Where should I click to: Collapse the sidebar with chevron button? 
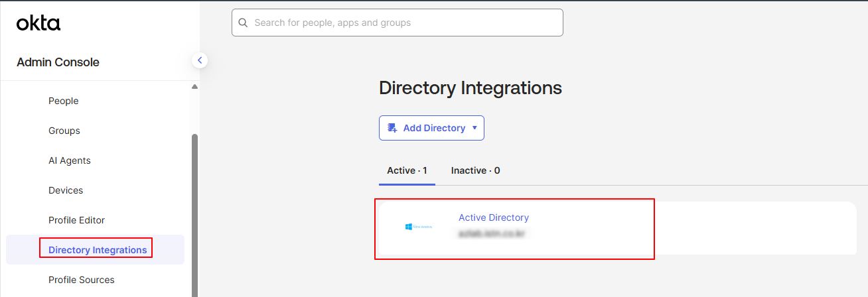(x=200, y=60)
